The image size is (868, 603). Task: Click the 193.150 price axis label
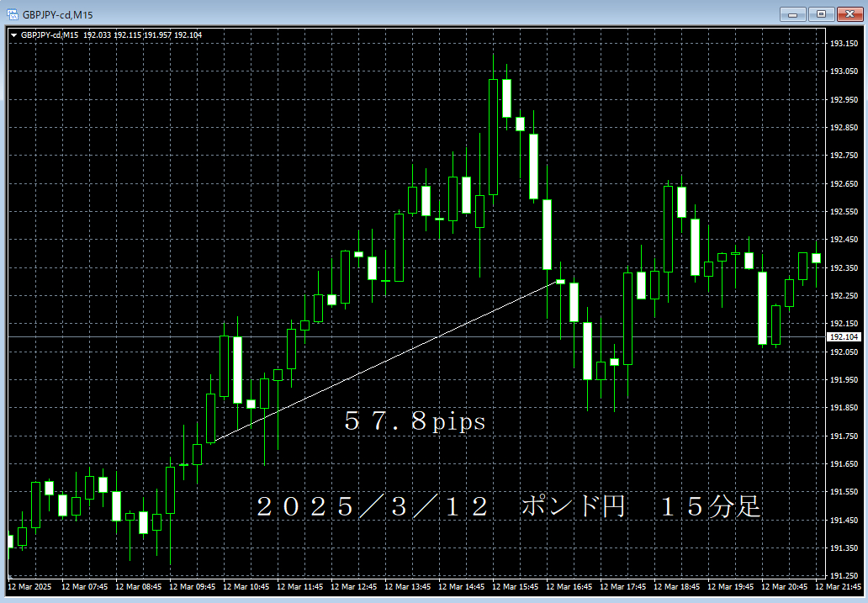pos(844,44)
